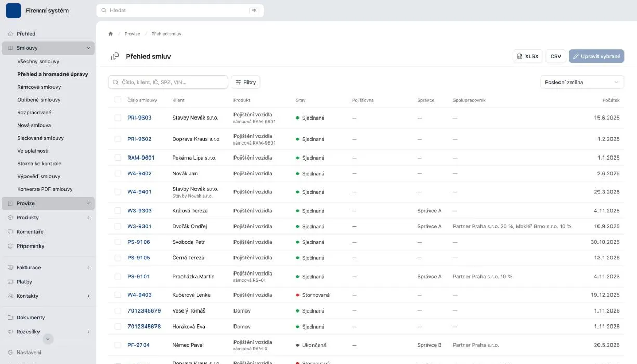Click the Přehled smluv copy icon by title

coord(115,56)
